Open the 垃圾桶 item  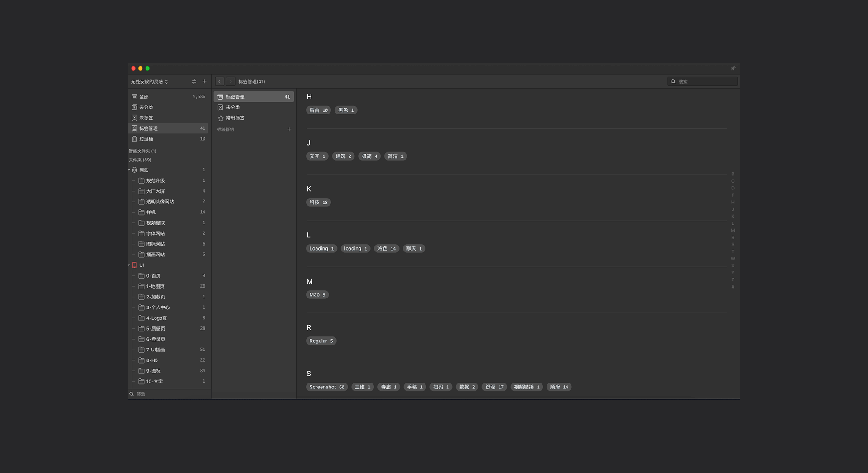point(168,139)
